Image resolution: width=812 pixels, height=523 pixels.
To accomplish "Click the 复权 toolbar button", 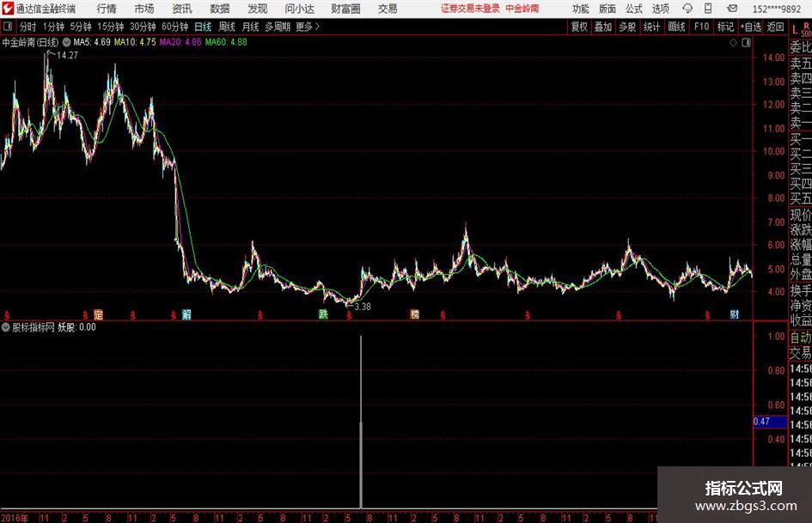I will (x=579, y=27).
